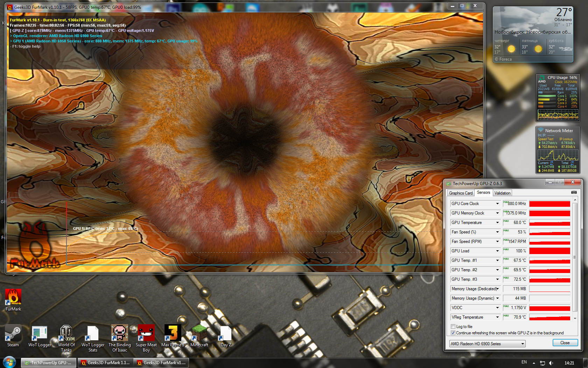The height and width of the screenshot is (368, 588).
Task: Click the GPU Temperature sensor graph
Action: [x=549, y=223]
